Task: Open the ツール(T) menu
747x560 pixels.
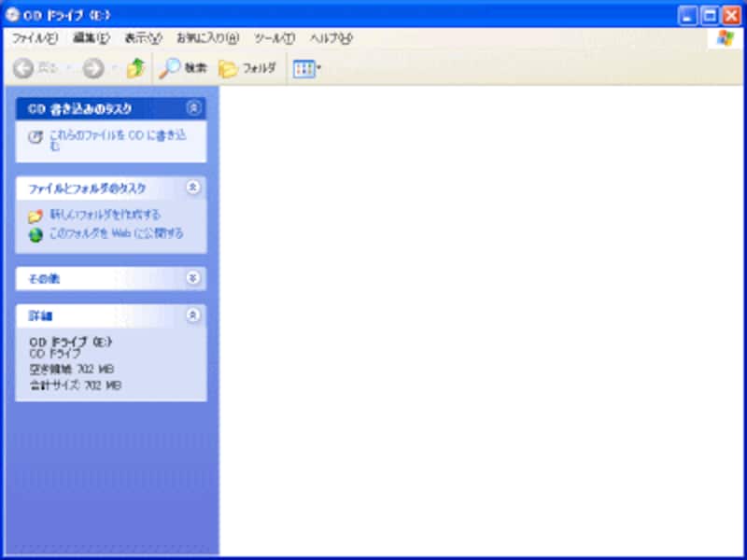Action: (x=275, y=38)
